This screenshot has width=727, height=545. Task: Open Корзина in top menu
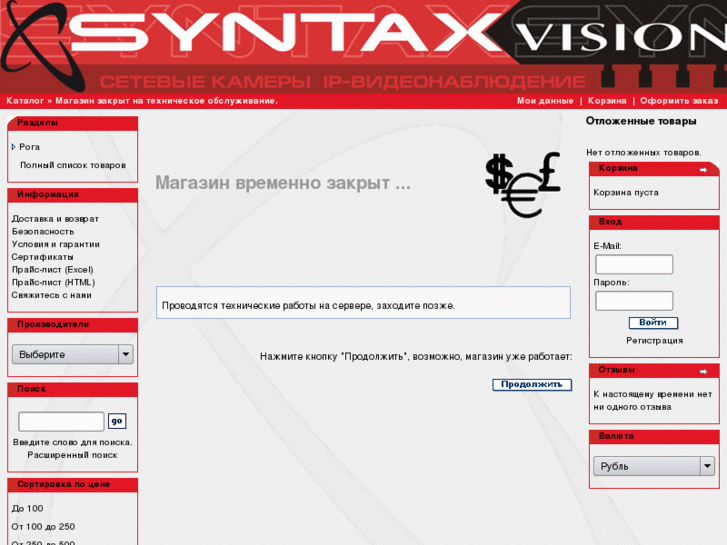pyautogui.click(x=607, y=101)
